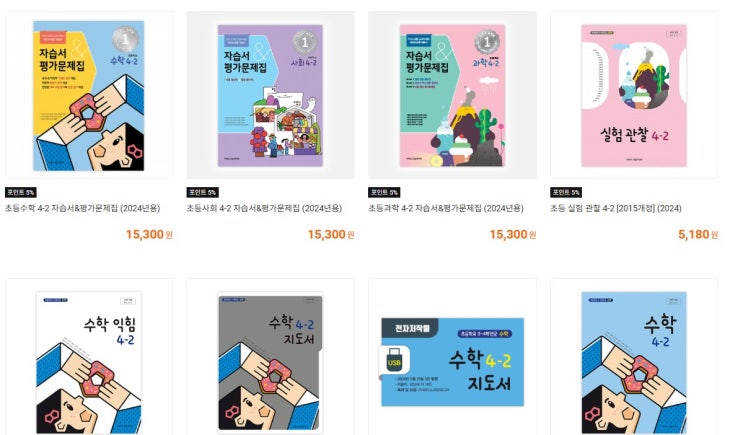Click the 포인트 5% badge under 실험 관찰

pyautogui.click(x=566, y=192)
